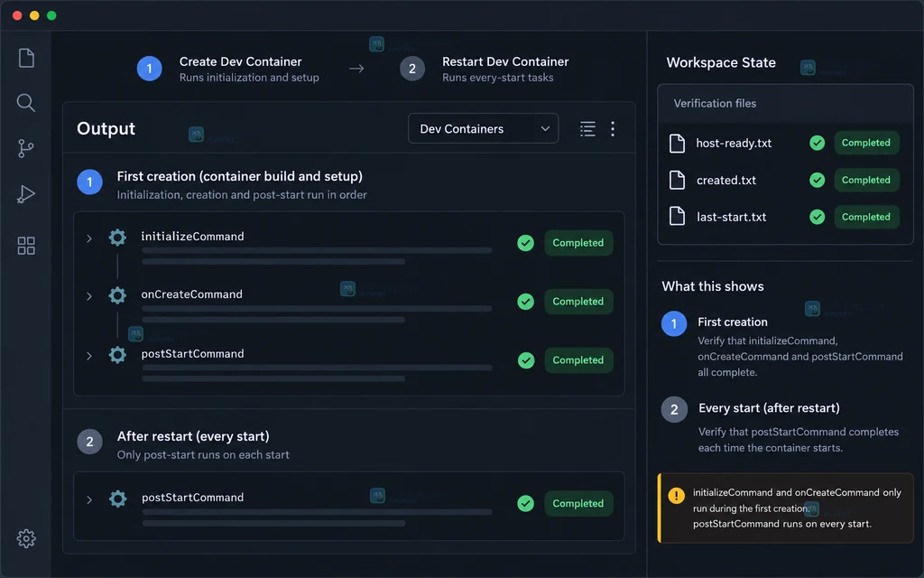Open the Source Control branch icon
Screen dimensions: 924x578
pyautogui.click(x=26, y=148)
